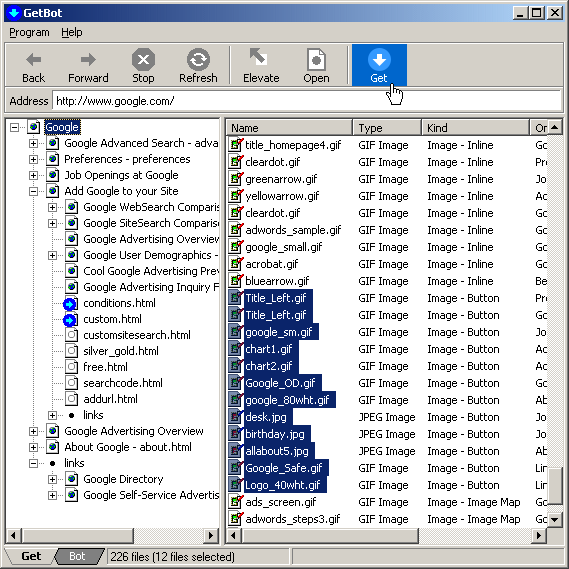569x569 pixels.
Task: Expand the Google Directory node
Action: click(52, 479)
